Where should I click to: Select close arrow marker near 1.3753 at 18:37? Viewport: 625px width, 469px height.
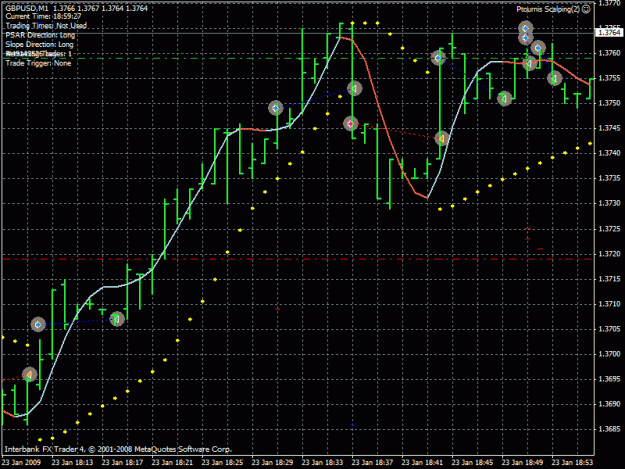[354, 88]
